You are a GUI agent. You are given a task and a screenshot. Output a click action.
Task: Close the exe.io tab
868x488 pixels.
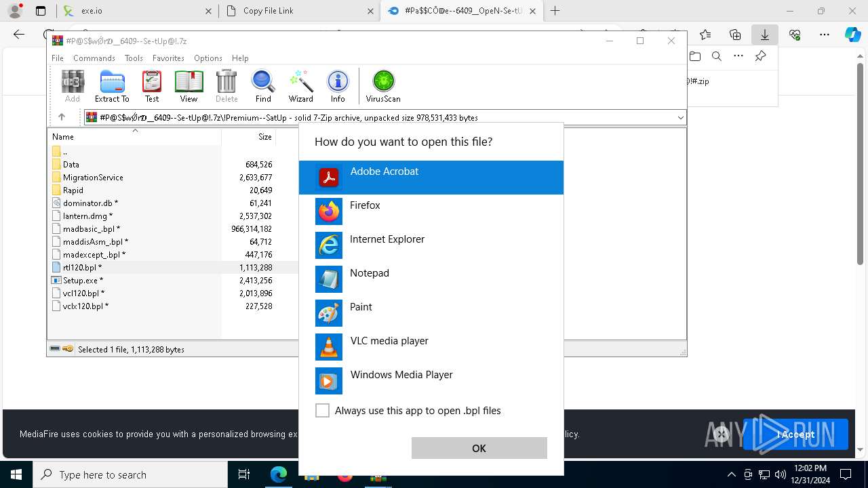208,11
